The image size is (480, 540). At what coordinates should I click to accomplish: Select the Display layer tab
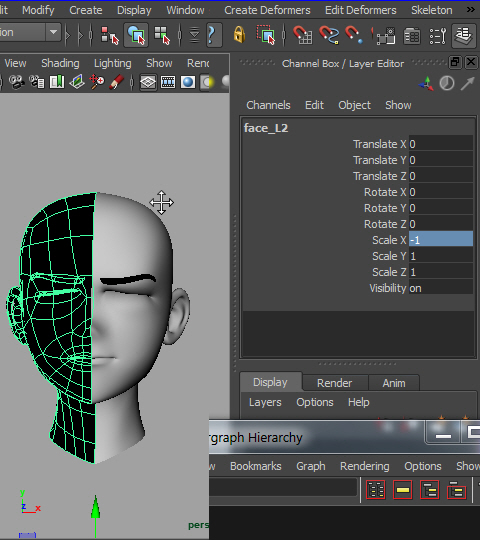(x=270, y=382)
